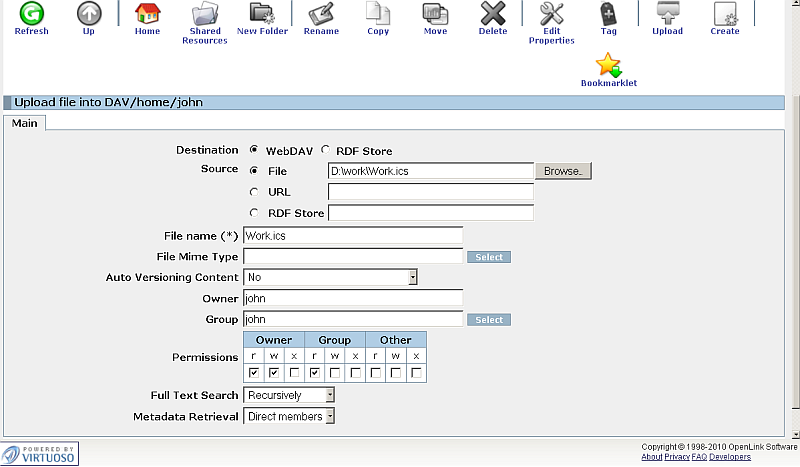800x467 pixels.
Task: Click the Delete toolbar icon
Action: [x=493, y=15]
